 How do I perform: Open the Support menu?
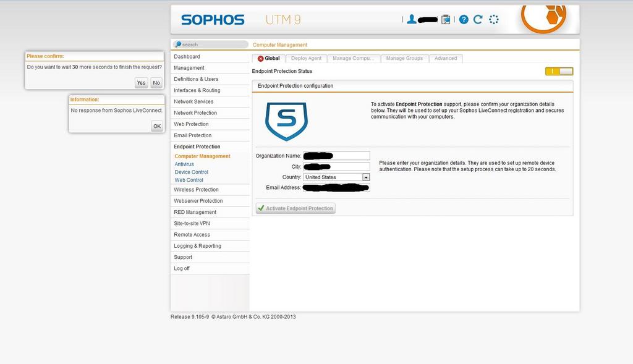pos(210,258)
